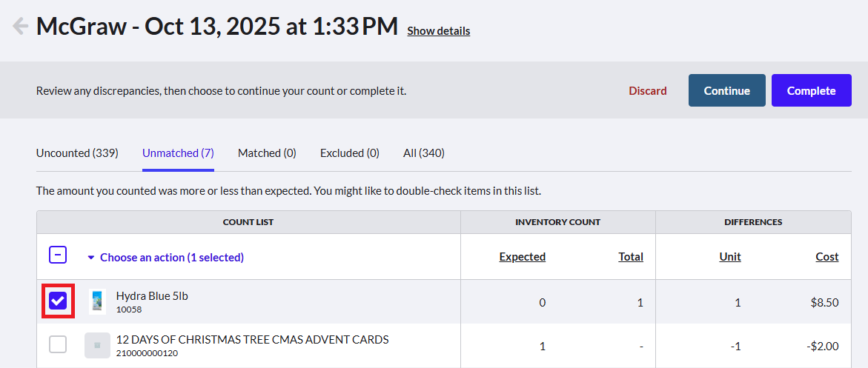Expand count info via Show details
This screenshot has height=368, width=868.
(x=438, y=31)
